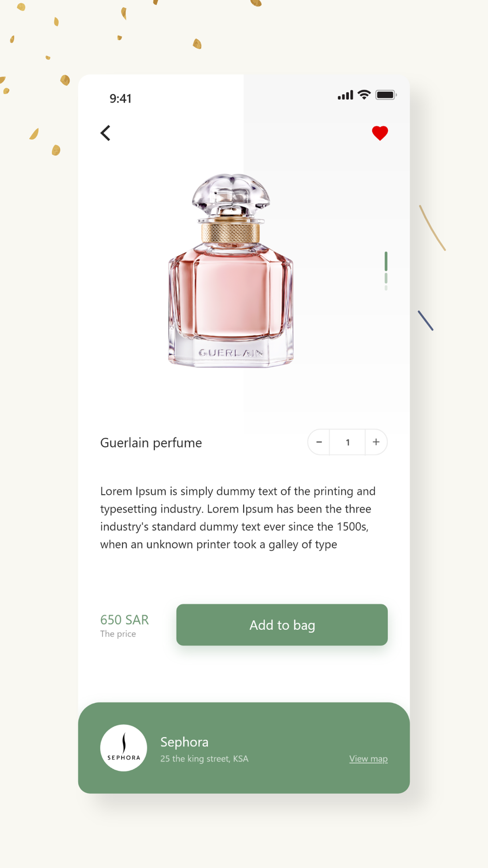Click the Guerlain perfume bottle image

(231, 270)
